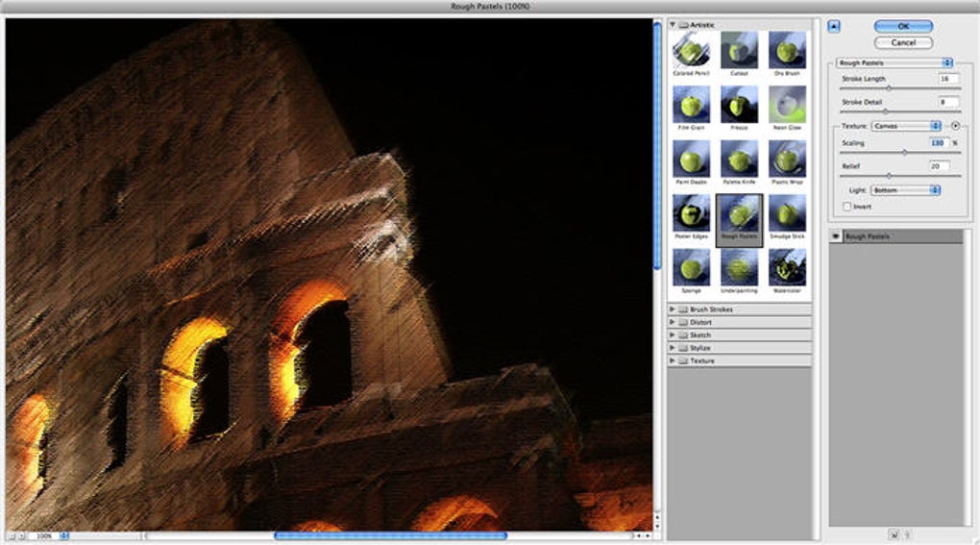Select the Colored Pencil filter thumbnail
Viewport: 980px width, 545px height.
coord(691,50)
